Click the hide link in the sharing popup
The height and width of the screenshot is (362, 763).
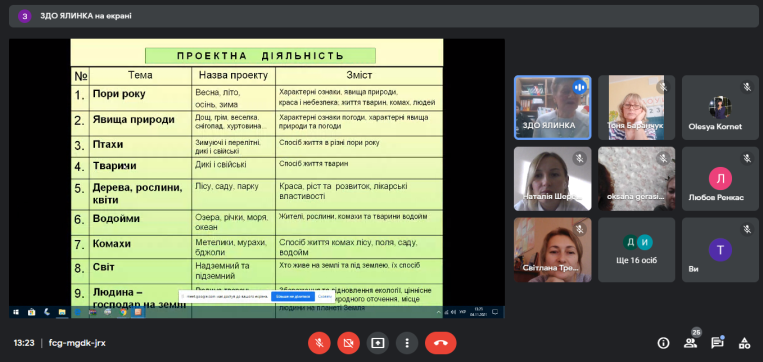pos(325,296)
